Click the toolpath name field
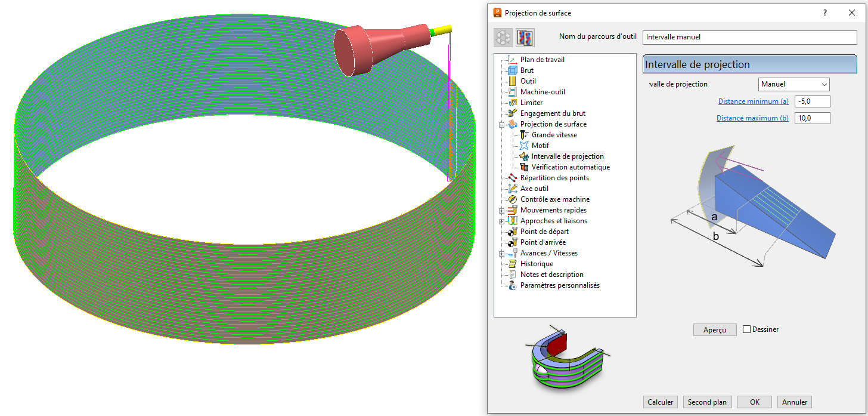Screen dimensions: 868x416 tap(750, 37)
